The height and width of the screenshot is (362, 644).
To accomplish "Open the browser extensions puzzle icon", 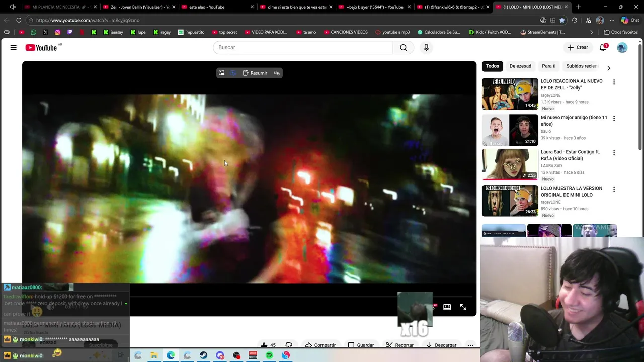I will (x=575, y=20).
